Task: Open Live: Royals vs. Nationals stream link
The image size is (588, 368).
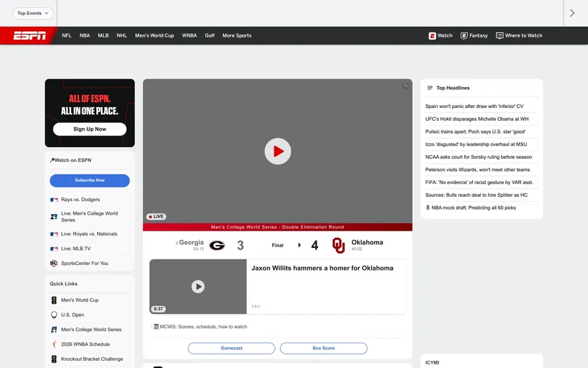Action: click(x=89, y=234)
